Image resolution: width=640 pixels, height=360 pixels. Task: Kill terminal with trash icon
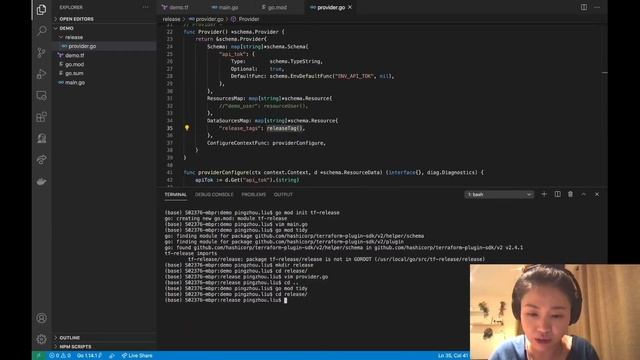click(x=570, y=194)
